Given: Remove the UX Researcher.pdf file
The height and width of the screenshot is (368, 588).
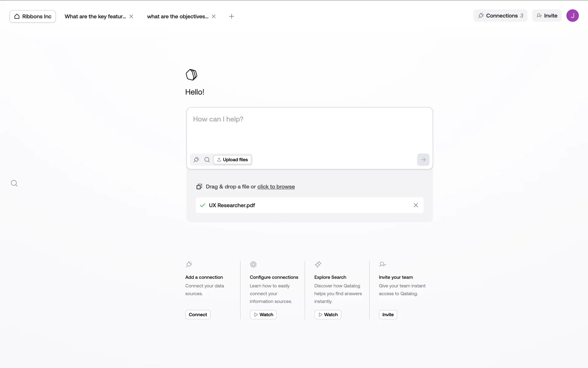Looking at the screenshot, I should coord(416,205).
